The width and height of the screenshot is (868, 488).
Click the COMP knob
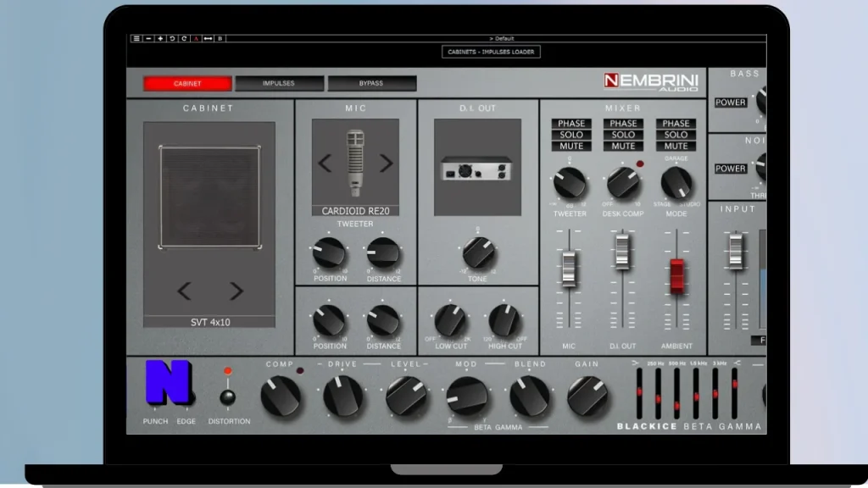281,396
